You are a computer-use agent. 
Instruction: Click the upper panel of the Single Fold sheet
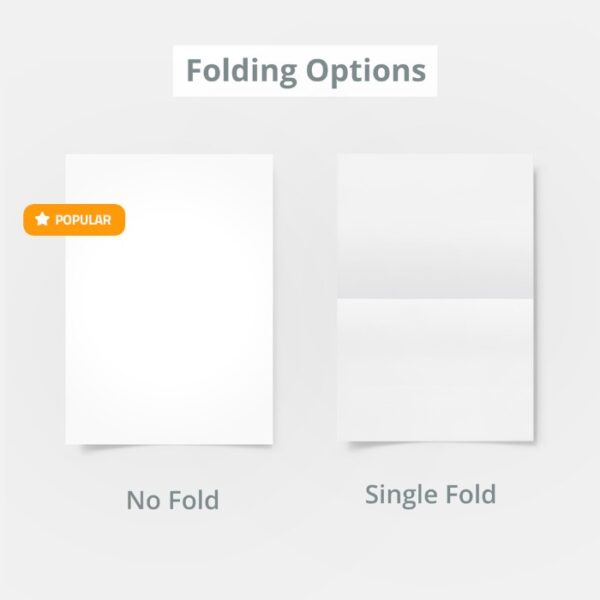435,225
